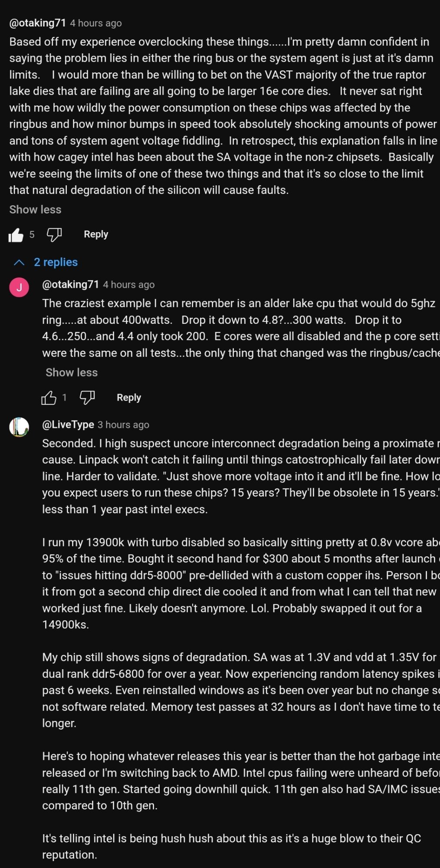Collapse replies using the blue chevron
The height and width of the screenshot is (868, 440).
pyautogui.click(x=19, y=263)
